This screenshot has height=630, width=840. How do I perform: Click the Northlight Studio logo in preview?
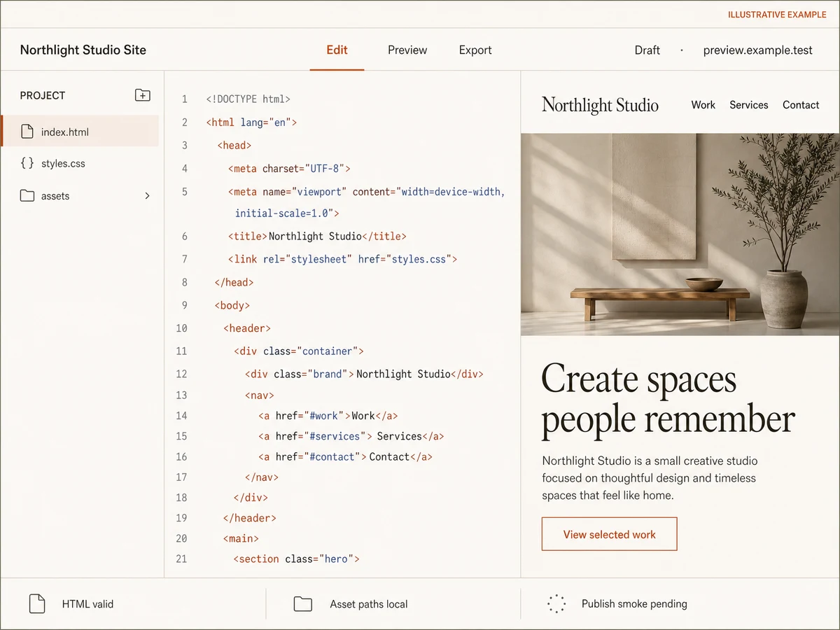pyautogui.click(x=600, y=105)
